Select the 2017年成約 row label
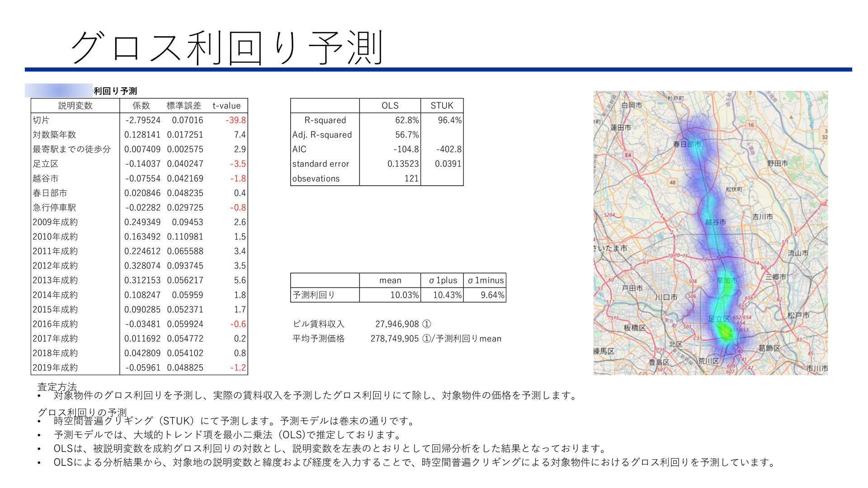The width and height of the screenshot is (868, 488). pyautogui.click(x=55, y=338)
